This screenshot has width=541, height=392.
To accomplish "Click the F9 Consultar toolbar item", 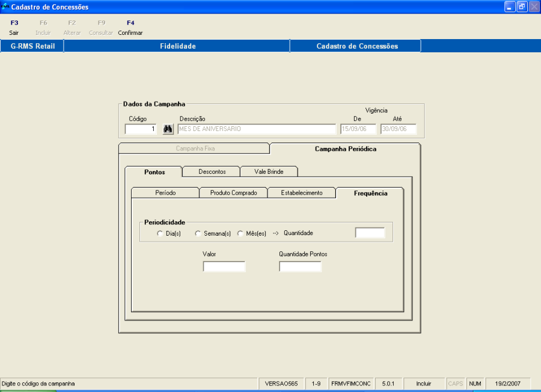I will click(101, 28).
